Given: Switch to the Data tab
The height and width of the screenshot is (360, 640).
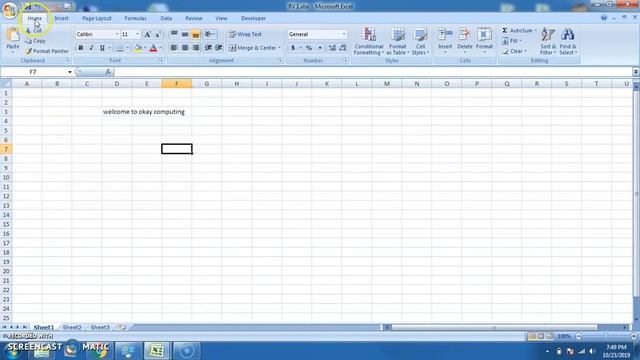Looking at the screenshot, I should click(x=166, y=18).
